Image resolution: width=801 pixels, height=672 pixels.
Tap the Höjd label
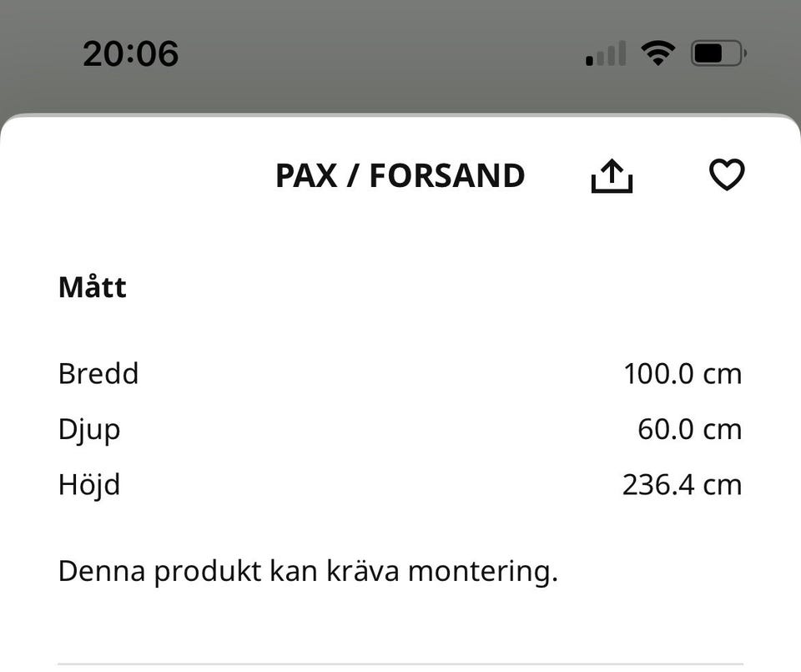coord(89,484)
